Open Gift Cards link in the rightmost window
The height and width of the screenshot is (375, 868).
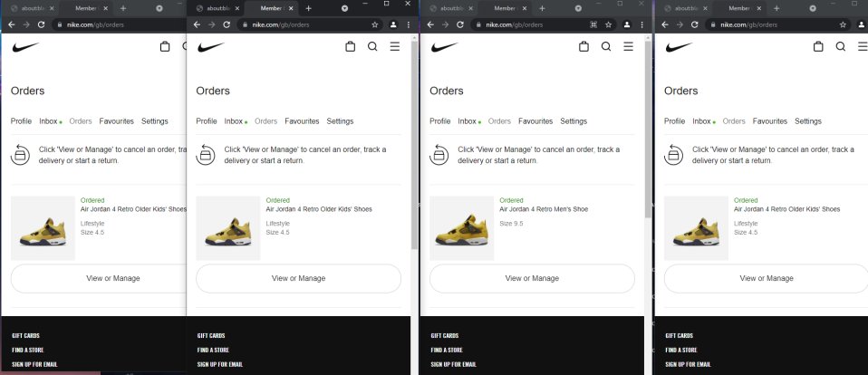click(x=680, y=336)
